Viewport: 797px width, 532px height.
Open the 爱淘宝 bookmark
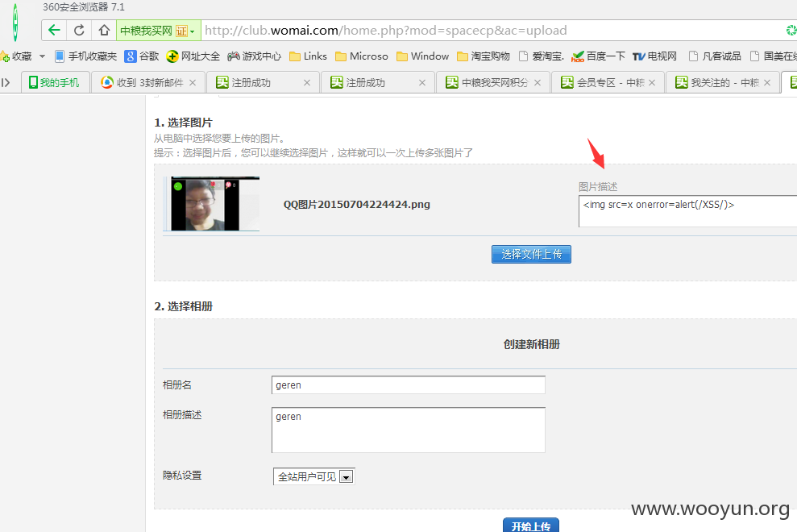tap(542, 56)
